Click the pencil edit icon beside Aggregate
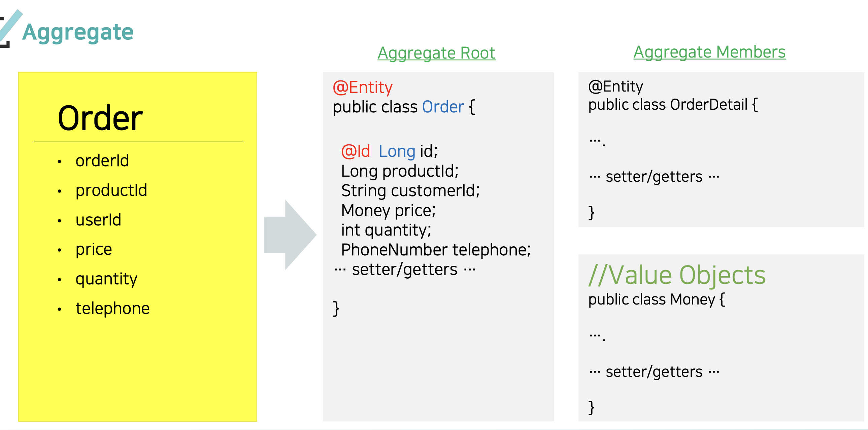 (10, 28)
